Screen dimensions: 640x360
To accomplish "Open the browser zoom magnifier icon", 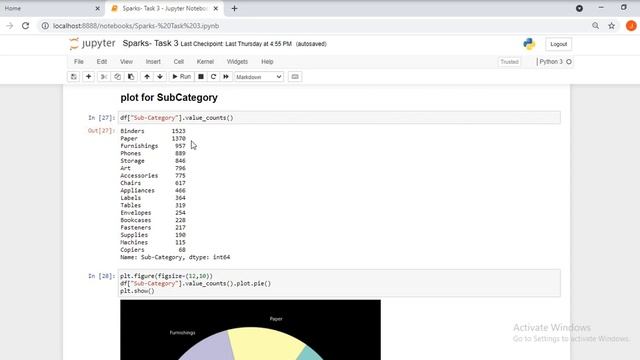I will pyautogui.click(x=596, y=26).
